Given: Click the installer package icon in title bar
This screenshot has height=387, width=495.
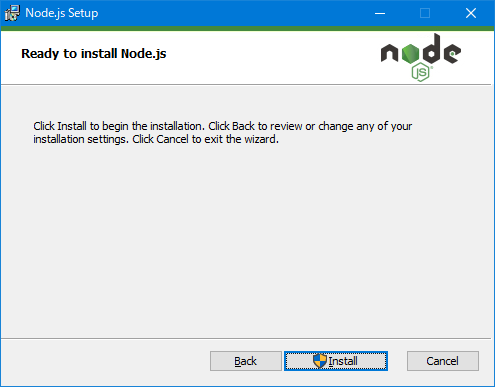Looking at the screenshot, I should 12,13.
